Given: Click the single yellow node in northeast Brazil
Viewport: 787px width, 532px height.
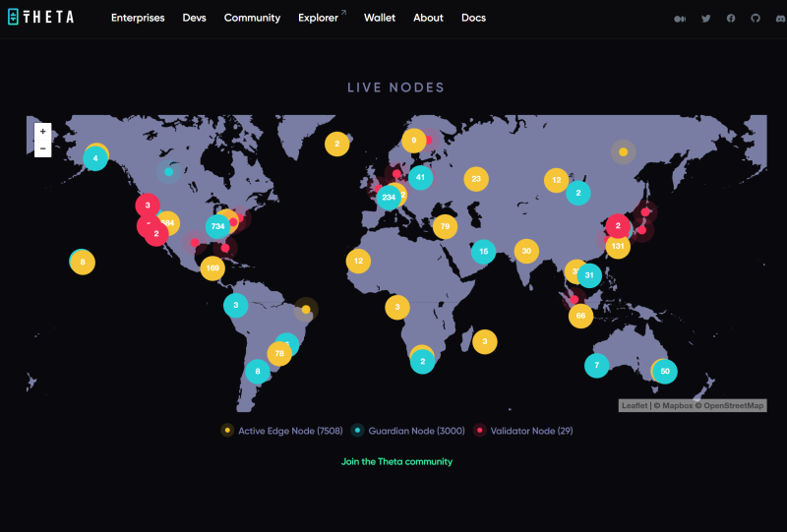Looking at the screenshot, I should (x=306, y=309).
